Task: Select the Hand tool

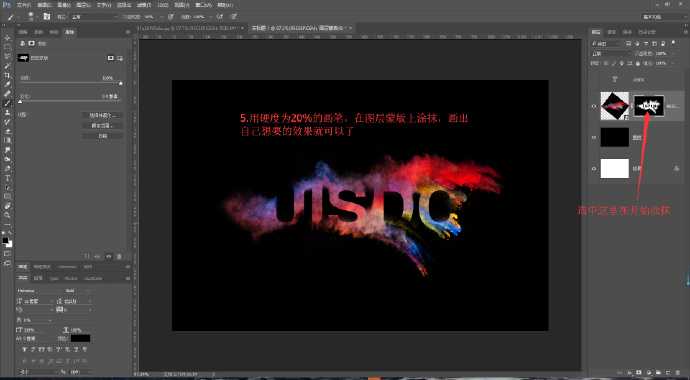Action: click(7, 206)
